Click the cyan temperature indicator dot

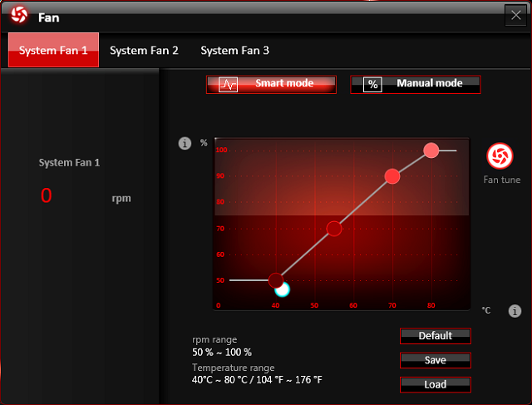(283, 290)
